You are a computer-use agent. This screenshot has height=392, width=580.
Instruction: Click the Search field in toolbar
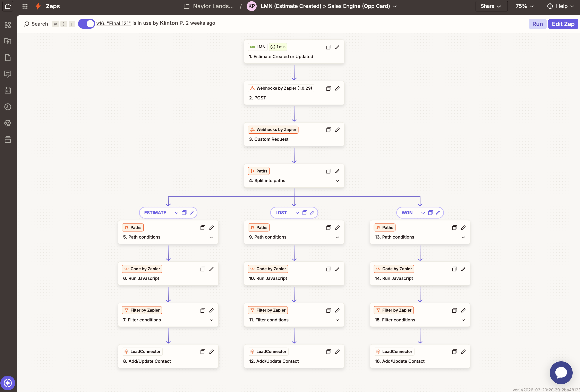(36, 24)
